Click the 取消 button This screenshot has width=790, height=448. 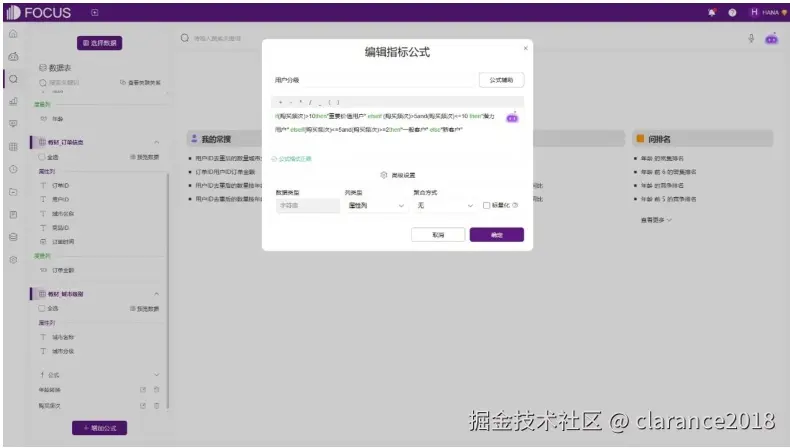438,235
